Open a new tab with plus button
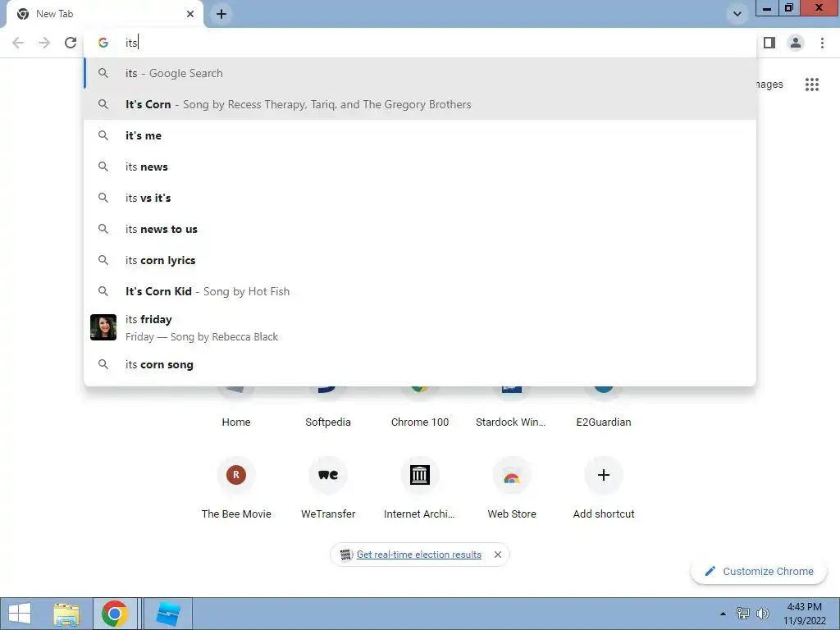Image resolution: width=840 pixels, height=630 pixels. pyautogui.click(x=221, y=14)
